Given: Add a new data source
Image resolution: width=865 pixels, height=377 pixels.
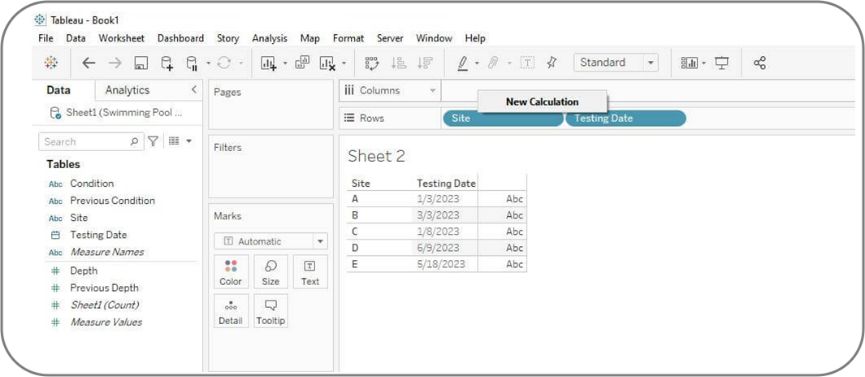Looking at the screenshot, I should [x=167, y=63].
